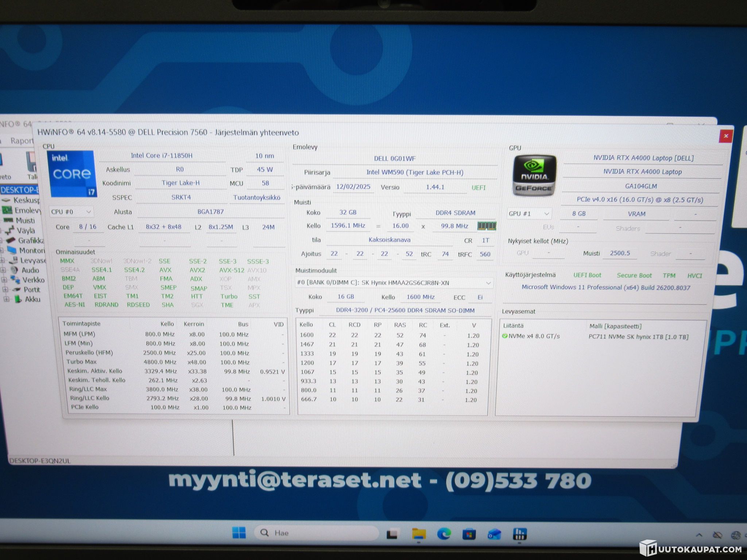Open File Explorer from the taskbar
The image size is (747, 560).
tap(418, 534)
